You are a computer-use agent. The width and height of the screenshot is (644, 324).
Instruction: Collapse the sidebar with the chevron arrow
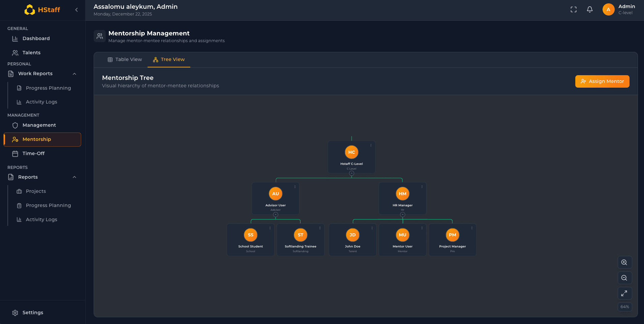[76, 10]
